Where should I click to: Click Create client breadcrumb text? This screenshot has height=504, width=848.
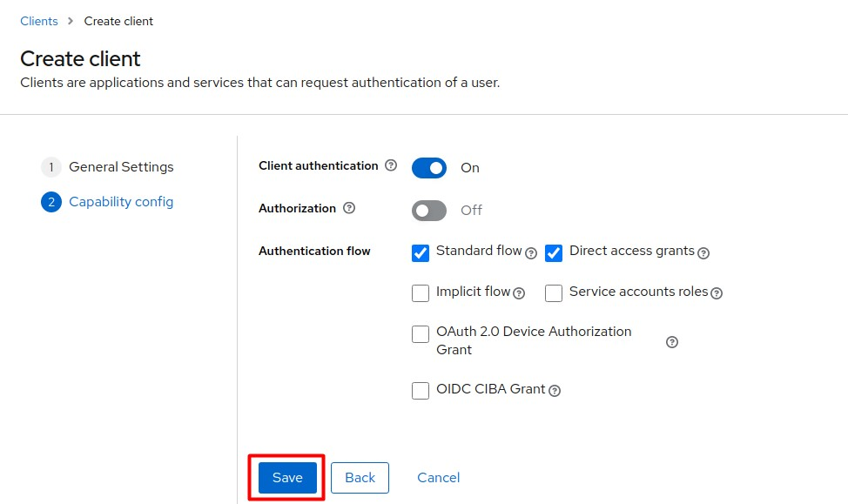coord(118,21)
